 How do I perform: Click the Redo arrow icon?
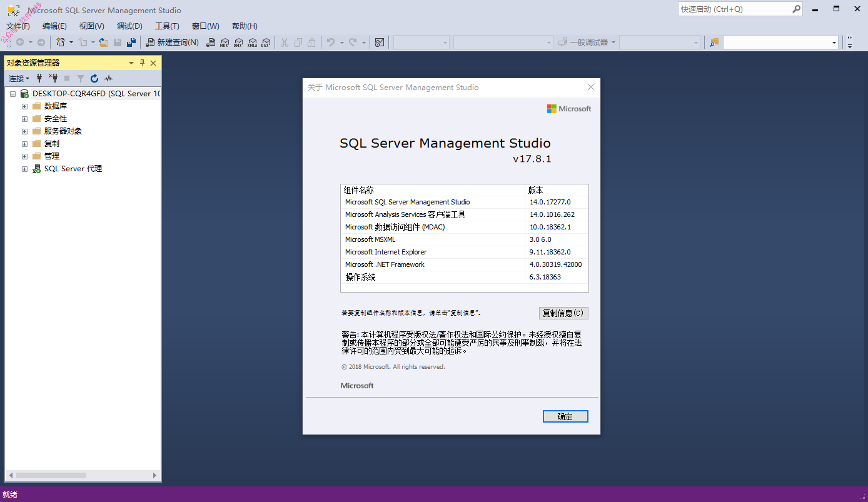click(x=353, y=43)
